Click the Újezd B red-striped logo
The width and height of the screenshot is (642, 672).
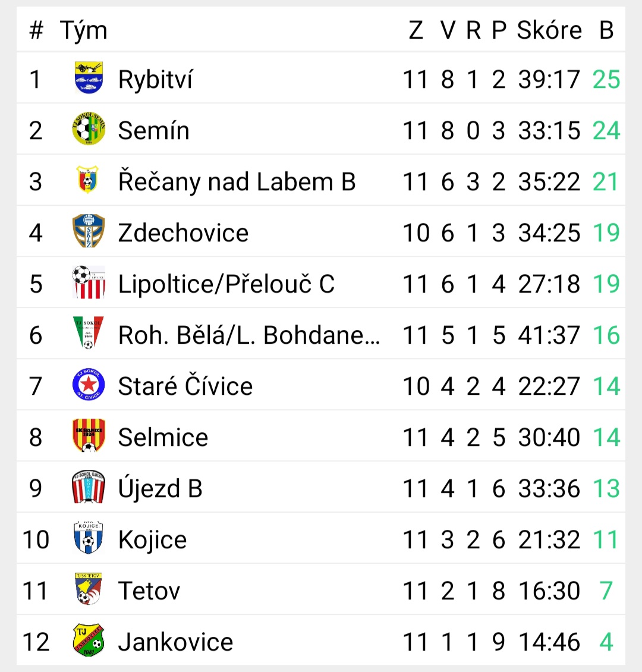point(89,487)
